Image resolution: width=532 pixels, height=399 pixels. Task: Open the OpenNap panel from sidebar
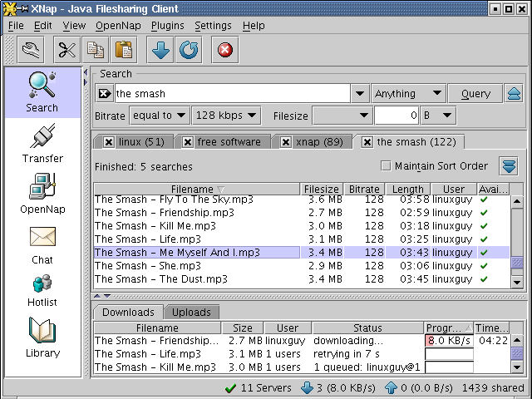42,194
